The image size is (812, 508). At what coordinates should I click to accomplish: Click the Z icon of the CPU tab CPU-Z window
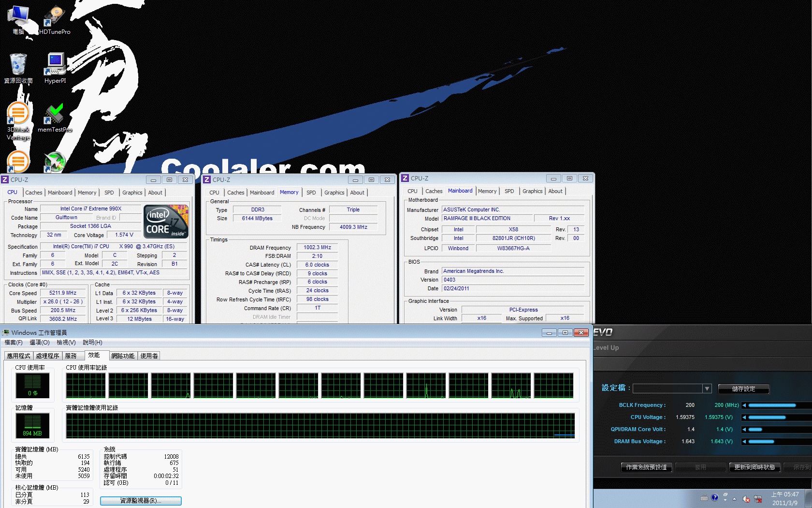tap(5, 179)
